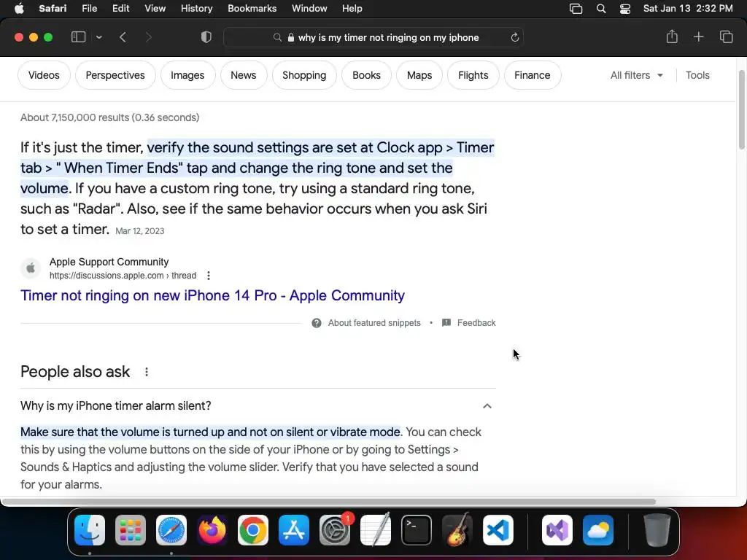Open the View menu
The image size is (747, 560).
155,9
